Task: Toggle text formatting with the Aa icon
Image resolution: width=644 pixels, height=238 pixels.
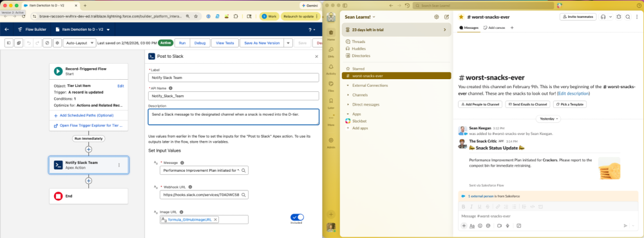Action: (472, 225)
